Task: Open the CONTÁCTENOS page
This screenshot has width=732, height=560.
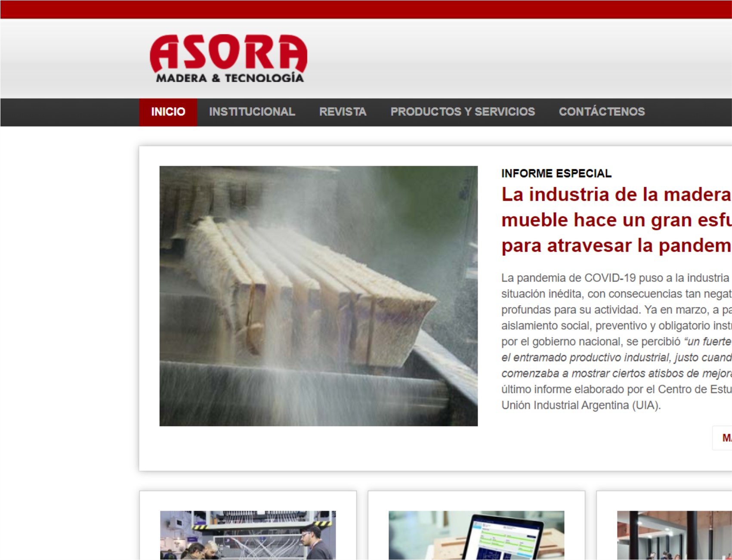Action: 602,112
